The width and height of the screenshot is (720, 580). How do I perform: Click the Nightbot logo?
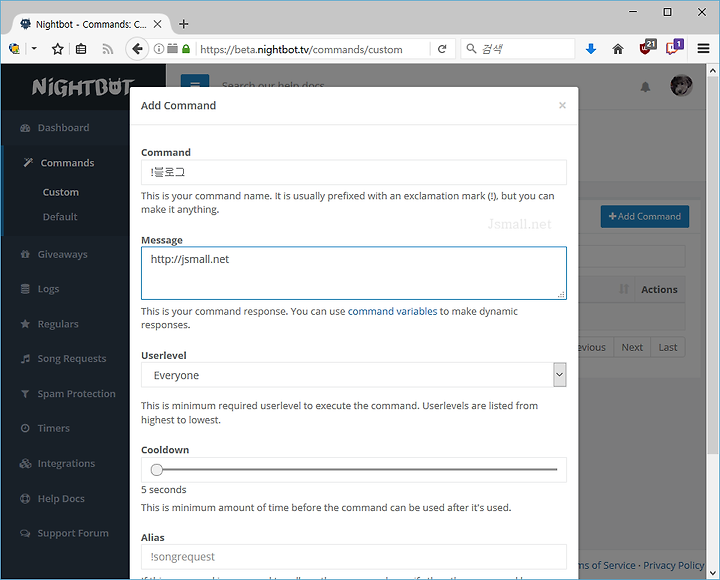pos(83,87)
